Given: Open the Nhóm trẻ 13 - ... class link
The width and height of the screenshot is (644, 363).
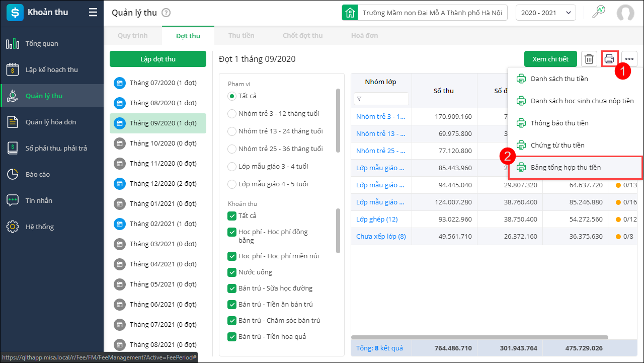Looking at the screenshot, I should (381, 134).
